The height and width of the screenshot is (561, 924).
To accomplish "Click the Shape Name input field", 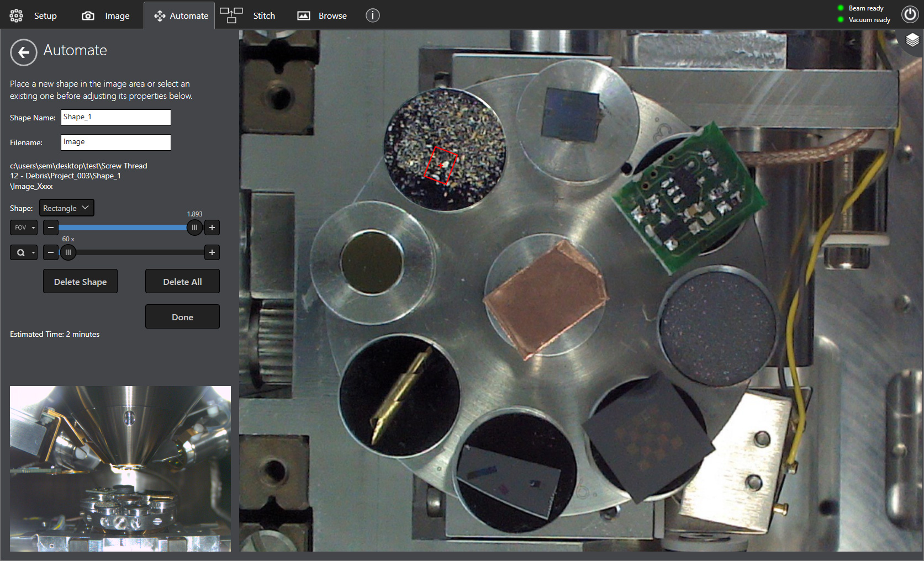I will click(x=115, y=117).
